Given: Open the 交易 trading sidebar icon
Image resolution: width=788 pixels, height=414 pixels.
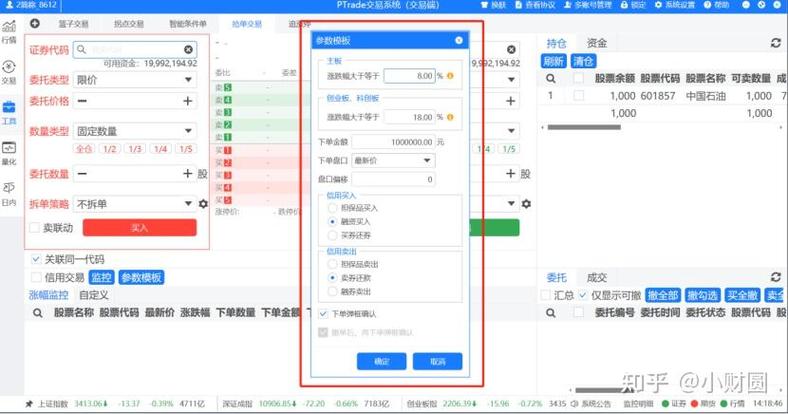Looking at the screenshot, I should pos(9,72).
